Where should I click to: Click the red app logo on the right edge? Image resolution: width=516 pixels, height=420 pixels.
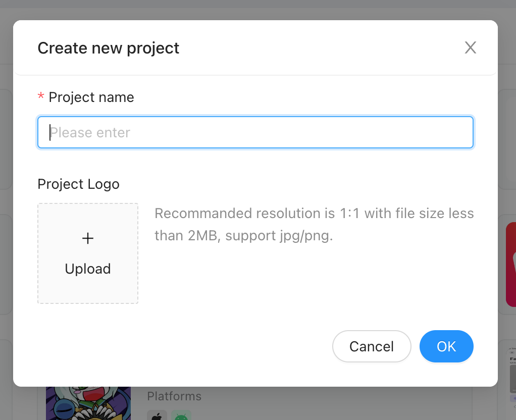pyautogui.click(x=511, y=265)
